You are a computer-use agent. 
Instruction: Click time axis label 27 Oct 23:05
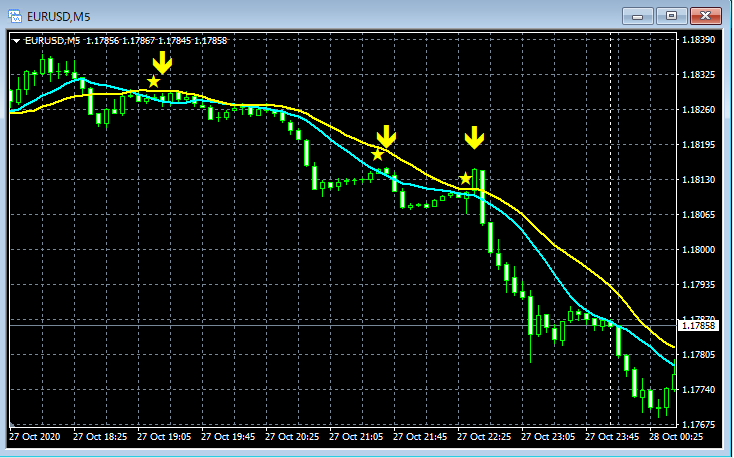pyautogui.click(x=548, y=437)
